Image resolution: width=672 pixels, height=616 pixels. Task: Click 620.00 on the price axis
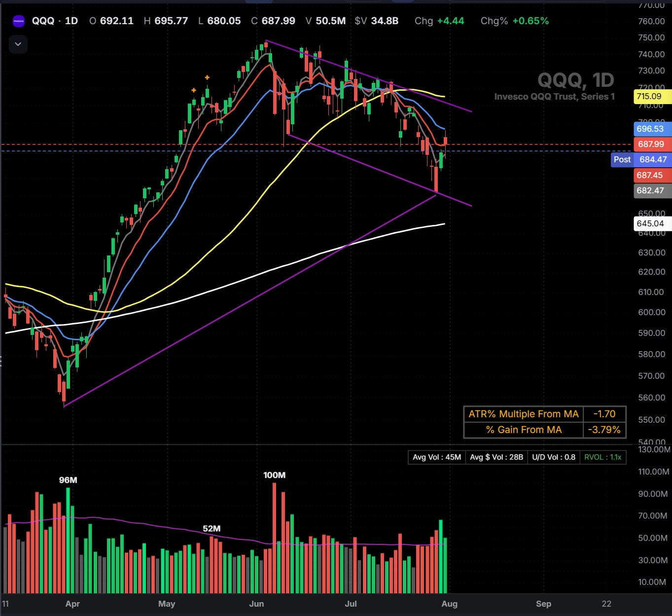pos(651,272)
